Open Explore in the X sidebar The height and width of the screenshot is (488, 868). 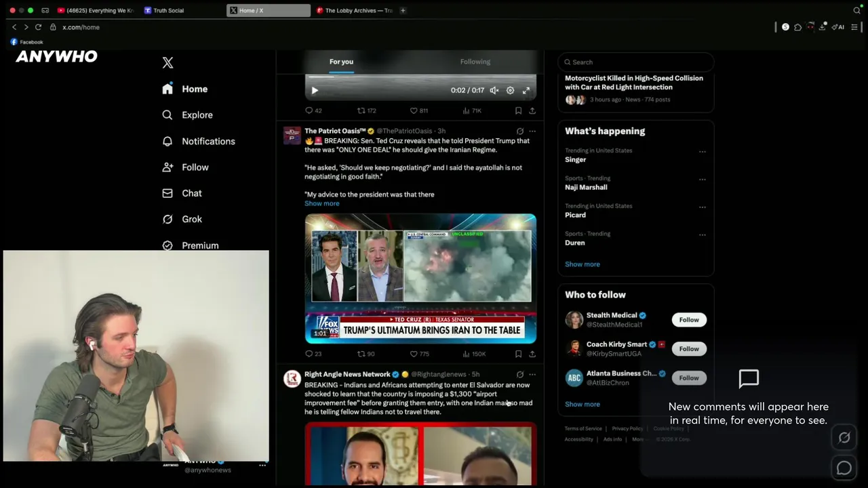click(x=187, y=115)
